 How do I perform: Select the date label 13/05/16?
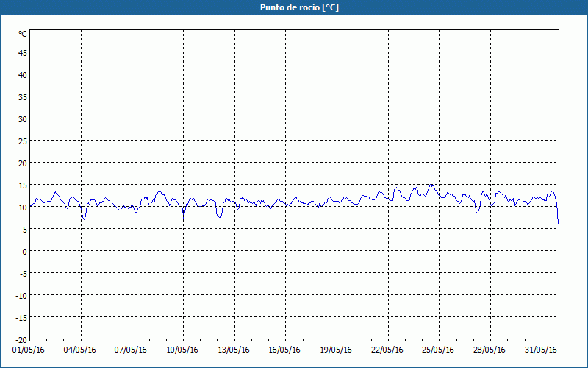tap(234, 350)
